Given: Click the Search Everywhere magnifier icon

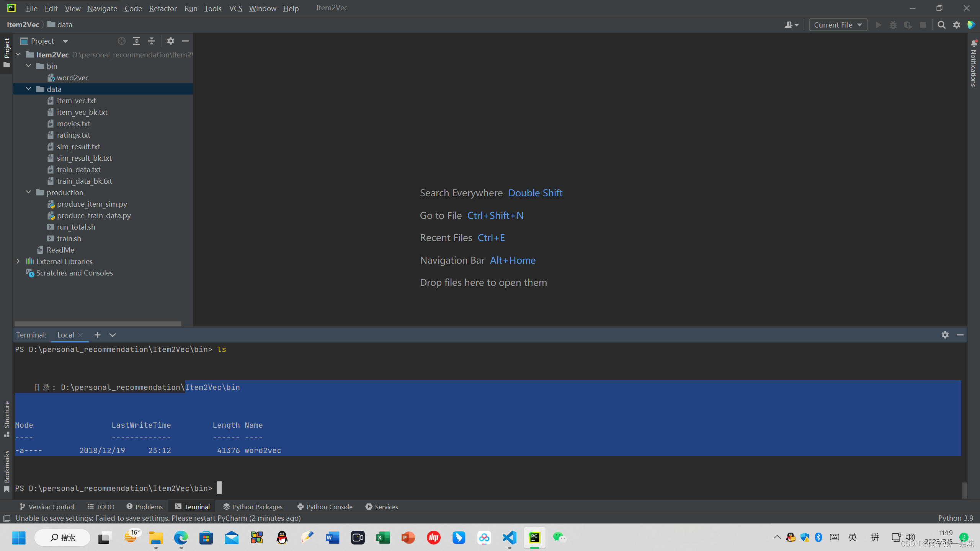Looking at the screenshot, I should [x=941, y=25].
